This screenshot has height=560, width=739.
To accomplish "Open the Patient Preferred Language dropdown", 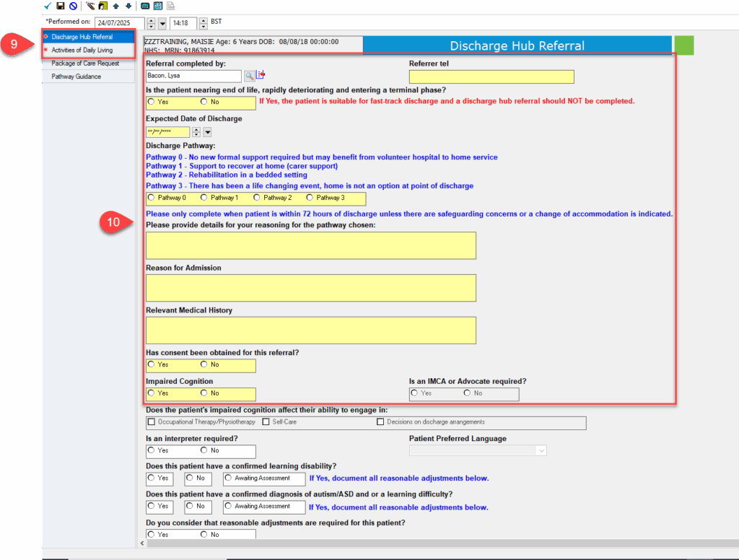I will coord(541,450).
